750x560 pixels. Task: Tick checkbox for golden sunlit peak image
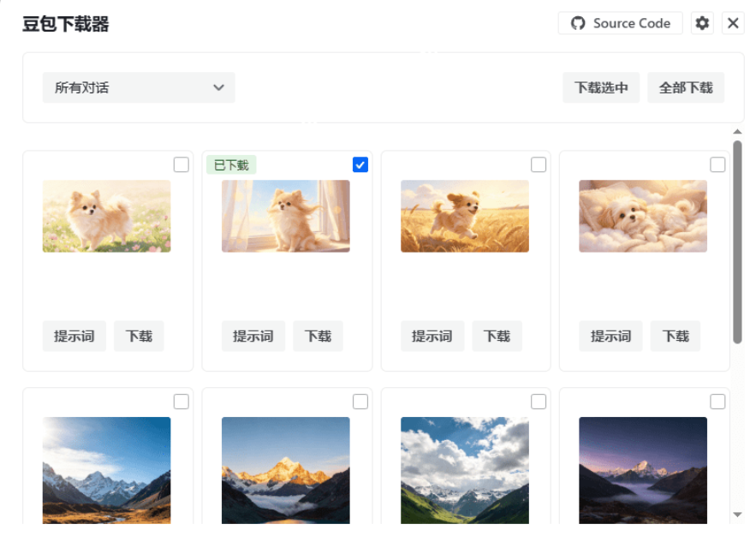pyautogui.click(x=360, y=402)
